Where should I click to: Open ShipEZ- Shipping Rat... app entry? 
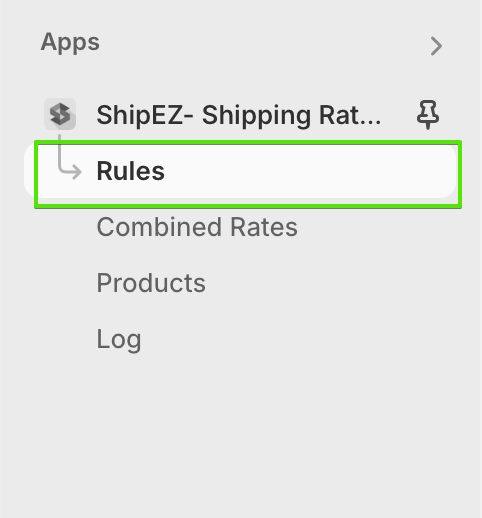click(x=239, y=115)
